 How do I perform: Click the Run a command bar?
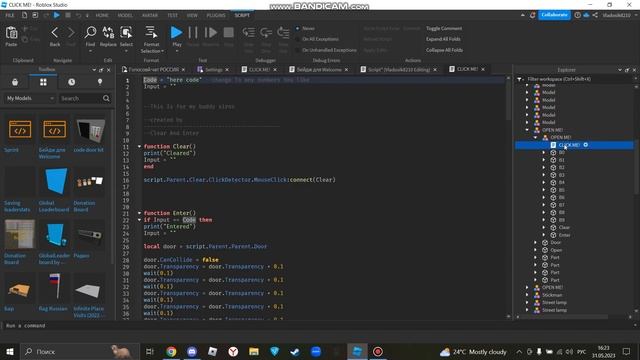point(318,326)
